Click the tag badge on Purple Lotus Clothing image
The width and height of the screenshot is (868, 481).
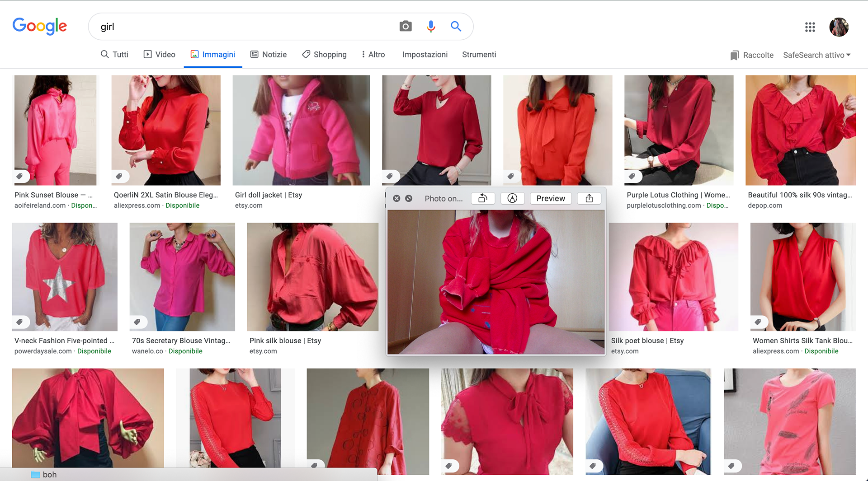[x=632, y=176]
